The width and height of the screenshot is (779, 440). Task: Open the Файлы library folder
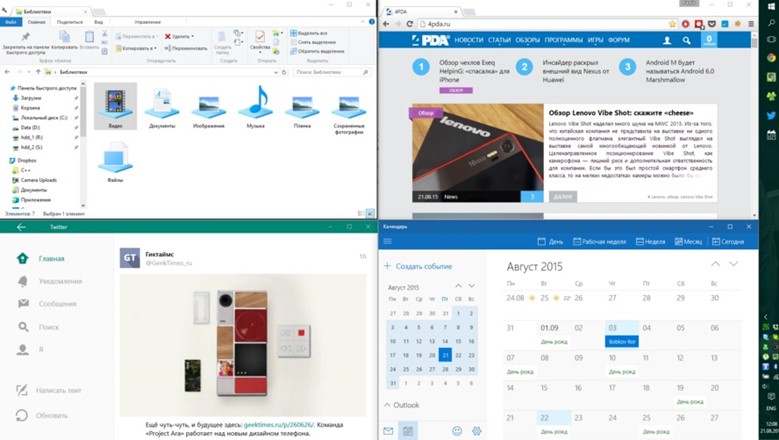point(115,162)
